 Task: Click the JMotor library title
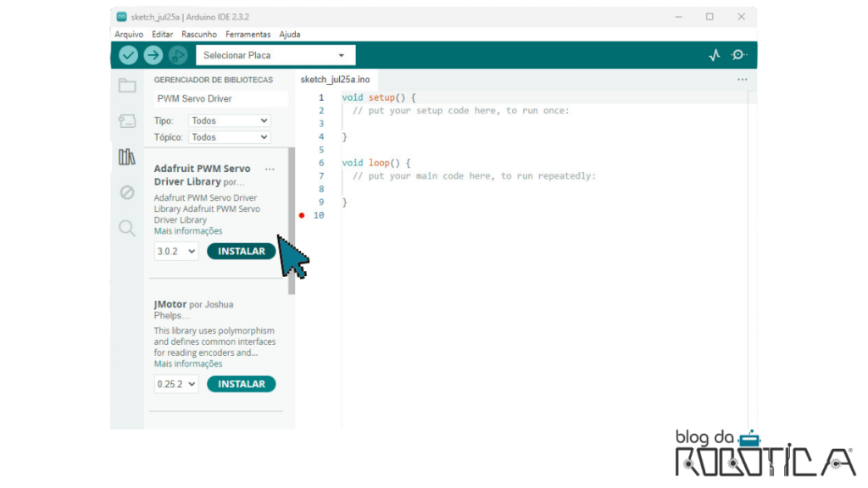pos(170,304)
